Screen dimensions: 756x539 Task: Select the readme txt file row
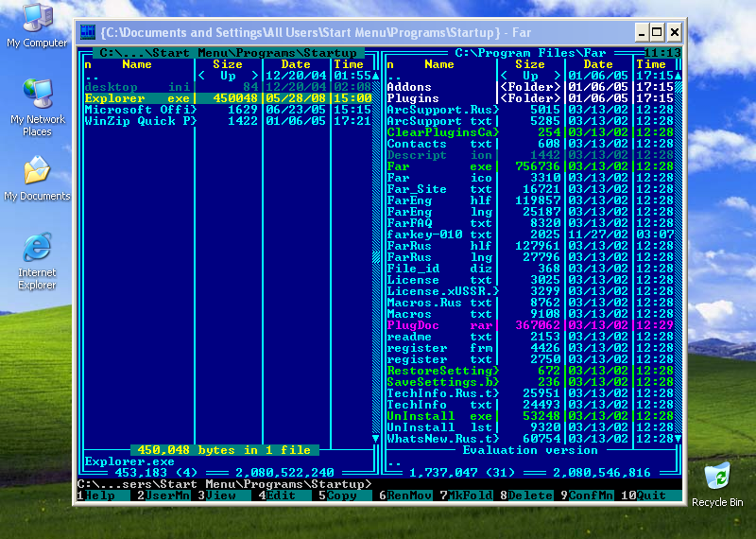point(530,337)
